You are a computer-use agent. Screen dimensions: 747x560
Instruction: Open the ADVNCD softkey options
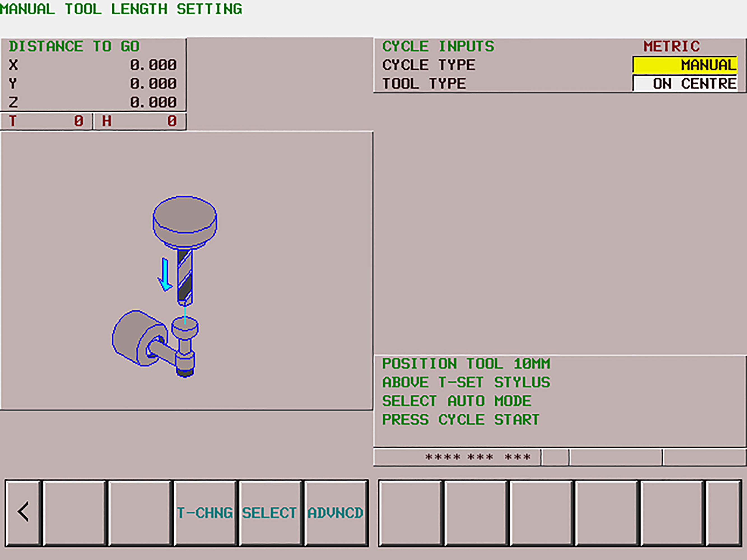pos(336,512)
